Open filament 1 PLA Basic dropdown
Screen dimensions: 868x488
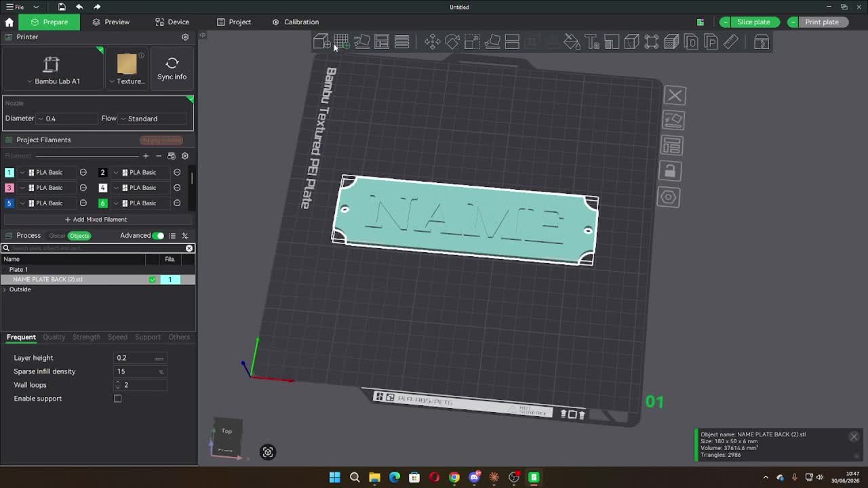pyautogui.click(x=47, y=173)
